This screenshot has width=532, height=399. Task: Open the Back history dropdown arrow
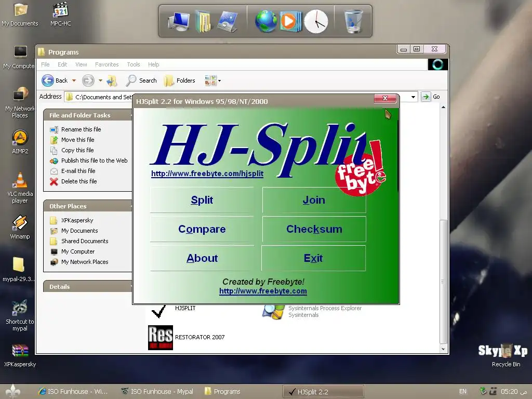pos(74,81)
